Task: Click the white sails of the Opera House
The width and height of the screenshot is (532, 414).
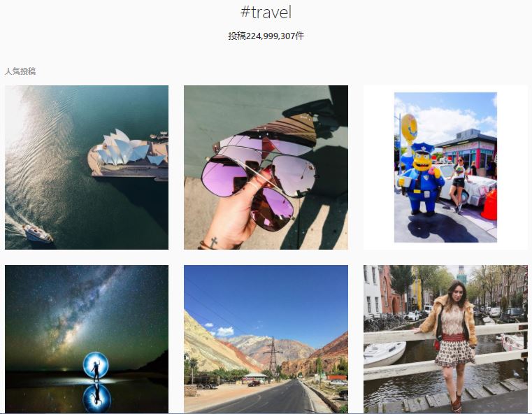Action: 128,148
